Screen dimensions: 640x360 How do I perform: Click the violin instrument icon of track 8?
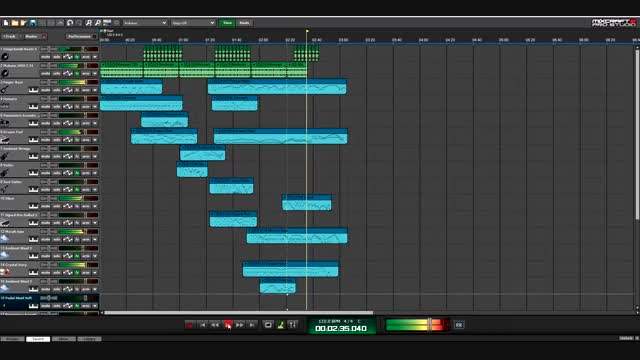coord(5,173)
